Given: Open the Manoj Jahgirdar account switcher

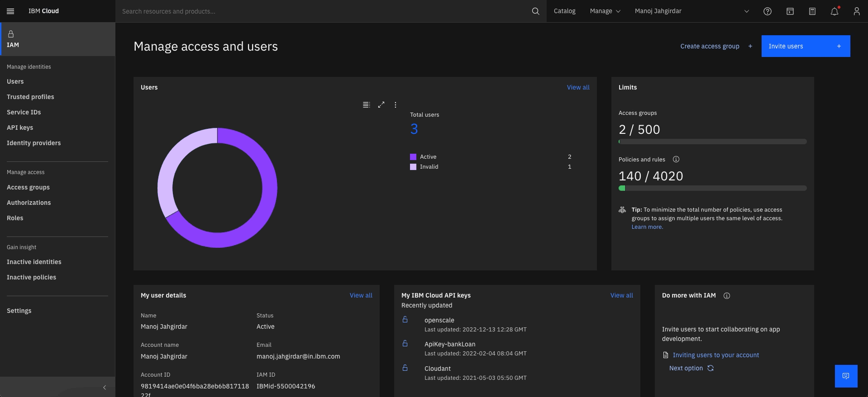Looking at the screenshot, I should pyautogui.click(x=692, y=11).
